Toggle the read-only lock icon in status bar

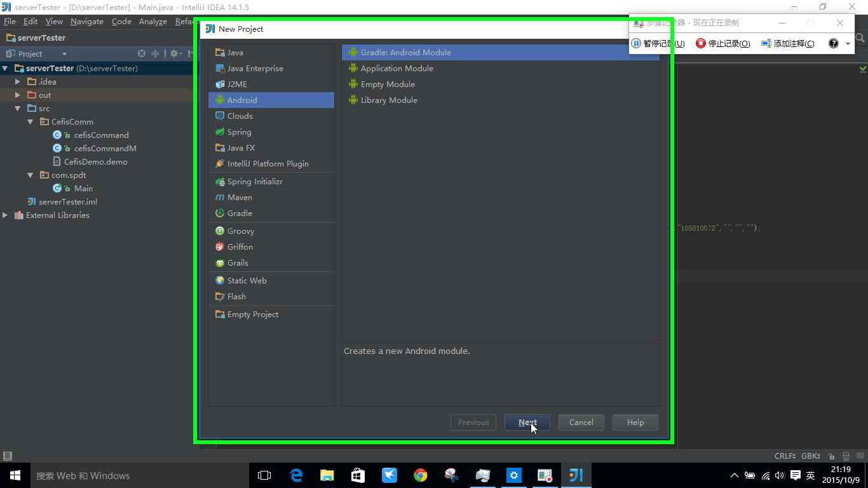pyautogui.click(x=831, y=456)
